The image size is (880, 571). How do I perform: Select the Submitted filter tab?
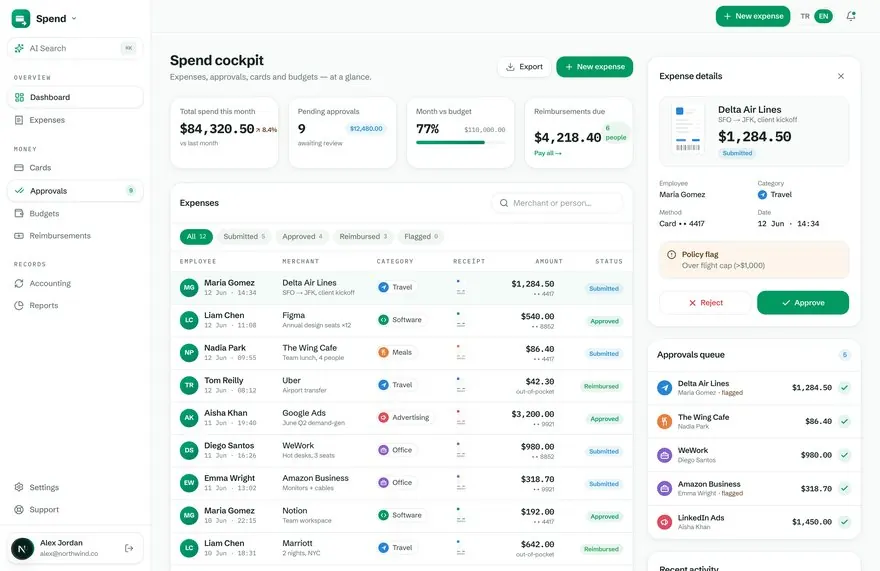pos(244,236)
